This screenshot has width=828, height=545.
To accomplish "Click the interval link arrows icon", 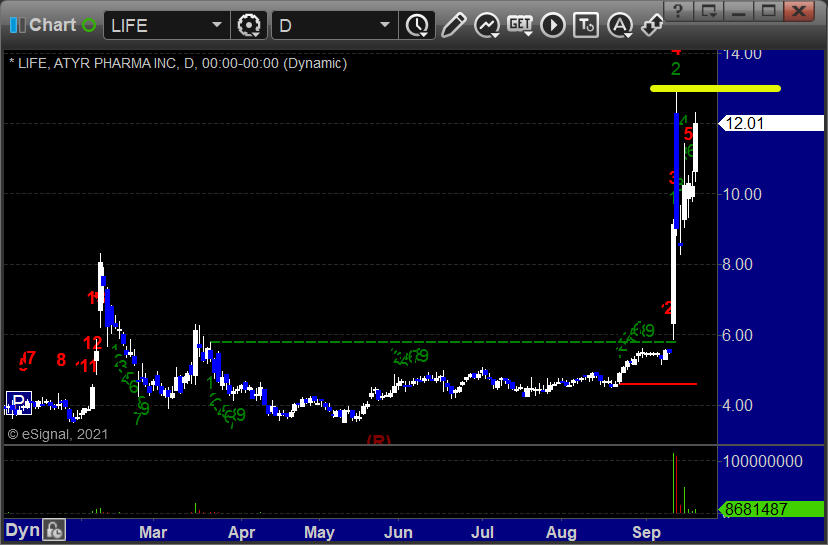I will tap(652, 25).
